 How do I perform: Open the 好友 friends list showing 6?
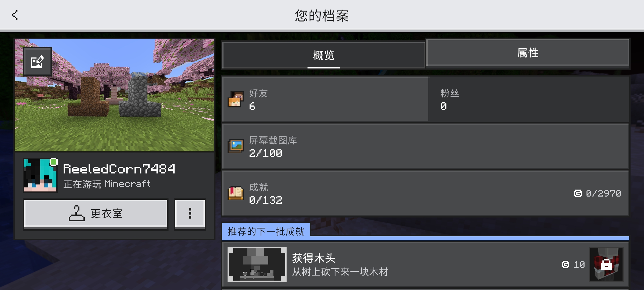click(x=325, y=99)
